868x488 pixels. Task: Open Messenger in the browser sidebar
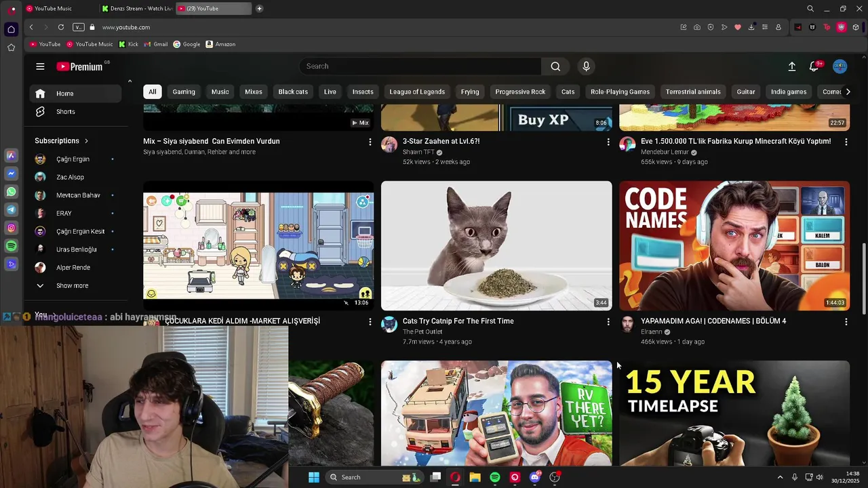pos(11,174)
